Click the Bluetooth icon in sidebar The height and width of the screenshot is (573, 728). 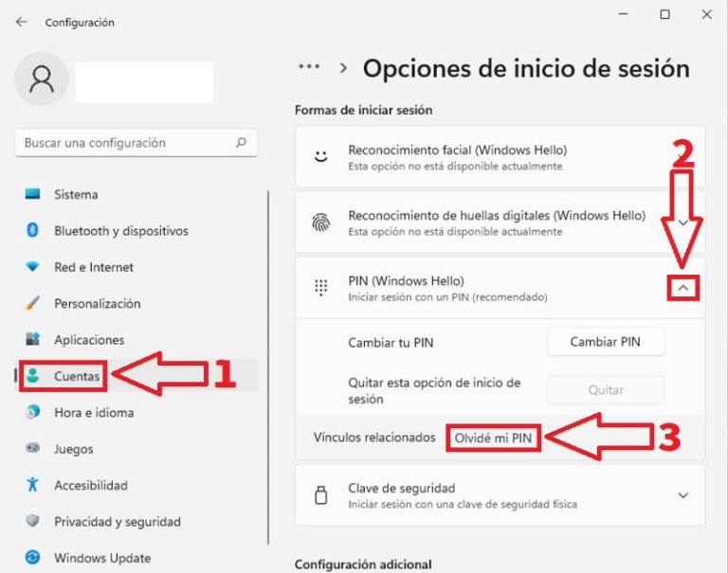[32, 230]
